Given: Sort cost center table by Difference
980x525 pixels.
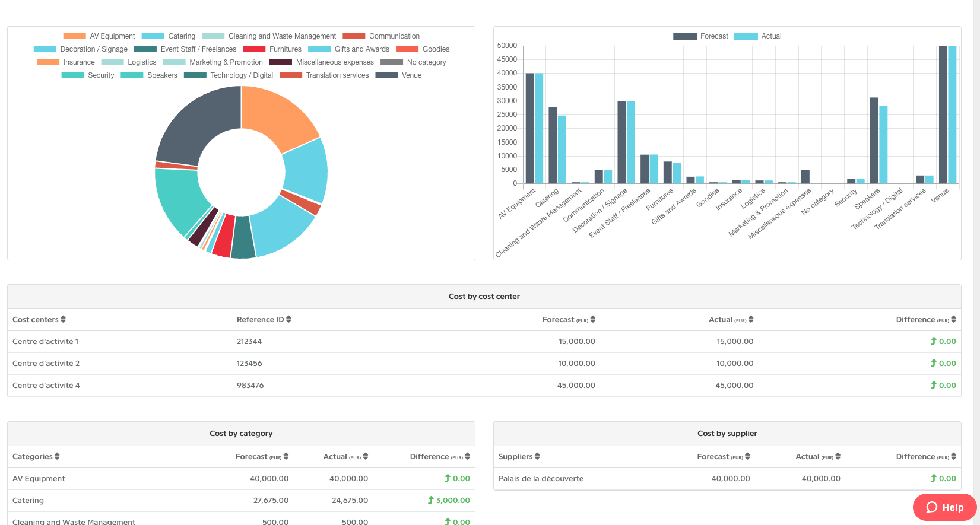Looking at the screenshot, I should coord(953,319).
